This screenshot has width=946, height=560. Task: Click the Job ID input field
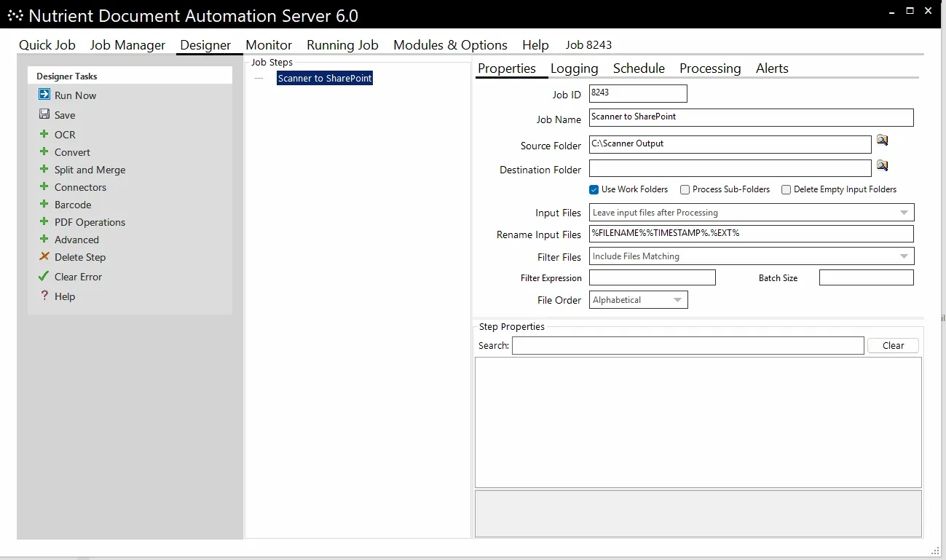point(638,93)
